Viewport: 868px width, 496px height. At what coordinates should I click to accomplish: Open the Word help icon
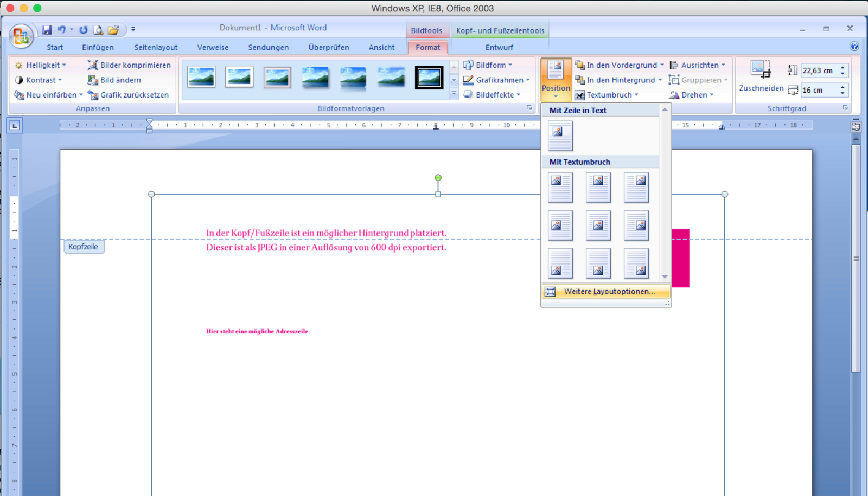(x=854, y=47)
